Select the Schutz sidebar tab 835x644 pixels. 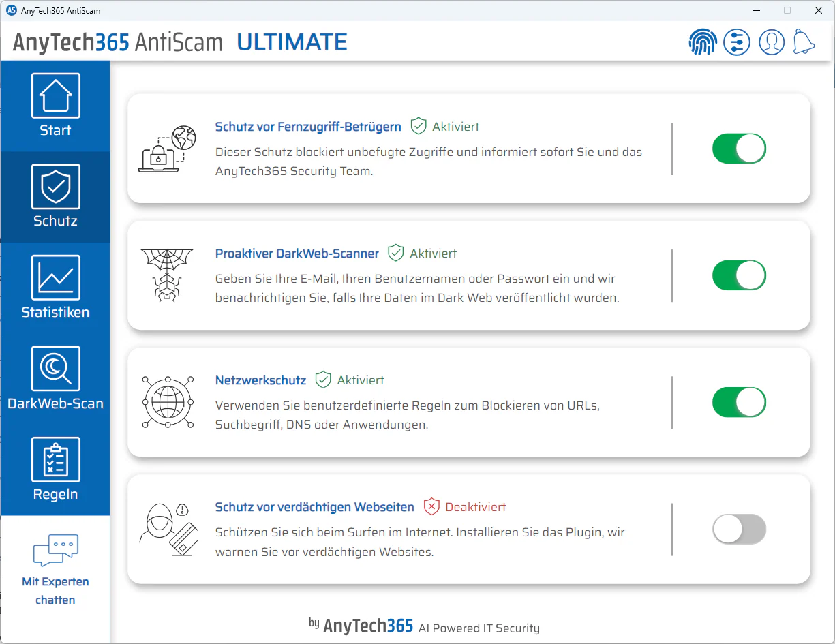(x=55, y=197)
